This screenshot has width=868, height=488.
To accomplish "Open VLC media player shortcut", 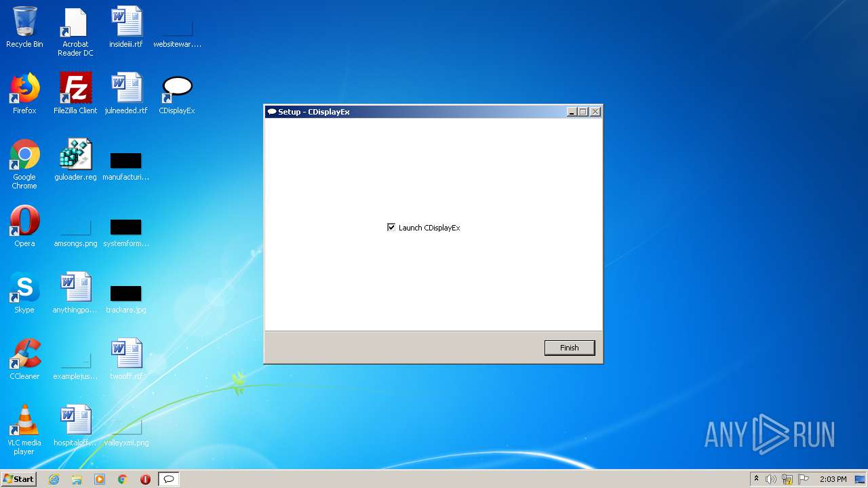I will [x=24, y=430].
